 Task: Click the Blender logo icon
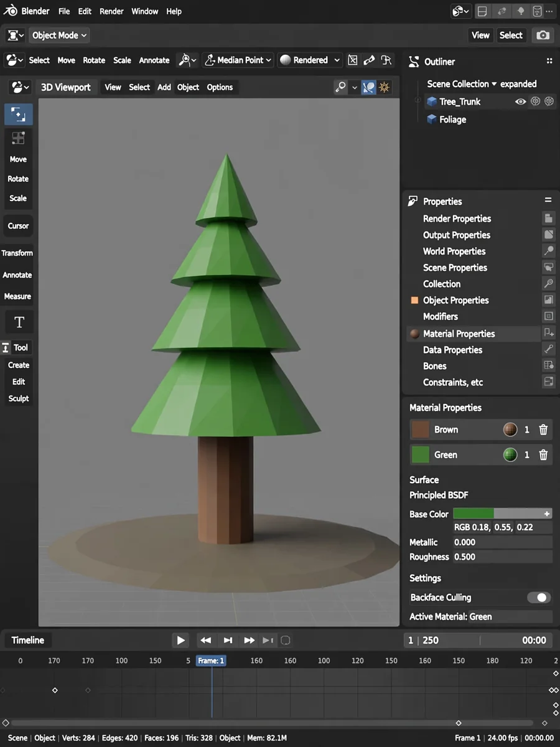tap(11, 11)
